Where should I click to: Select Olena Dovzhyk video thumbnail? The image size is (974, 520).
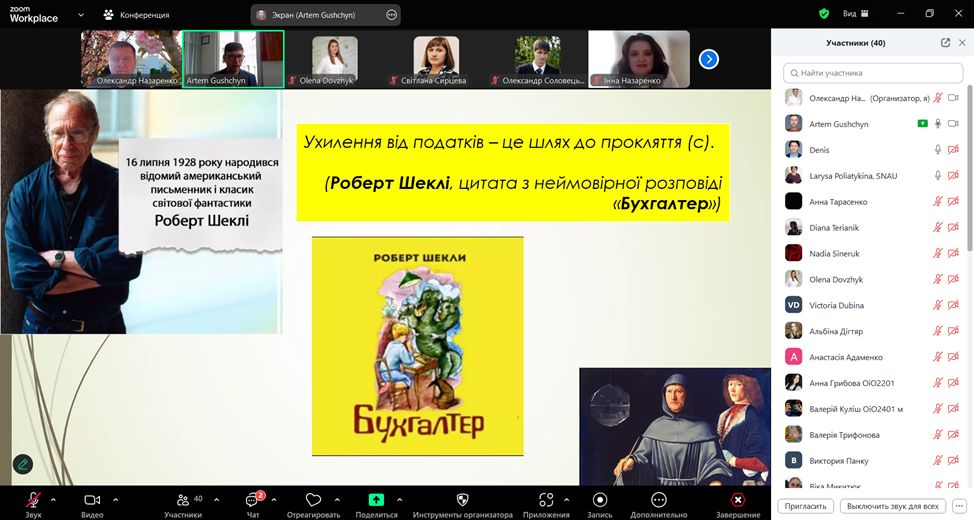[335, 59]
